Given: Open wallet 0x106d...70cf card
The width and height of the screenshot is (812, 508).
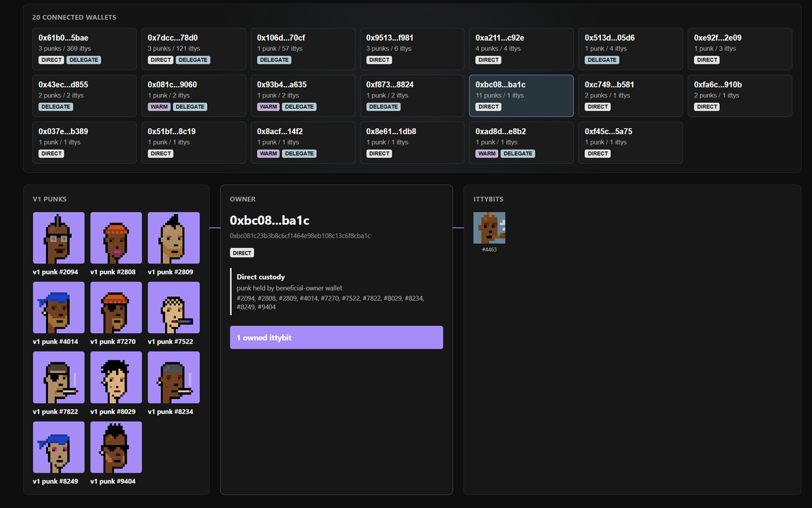Looking at the screenshot, I should 303,49.
